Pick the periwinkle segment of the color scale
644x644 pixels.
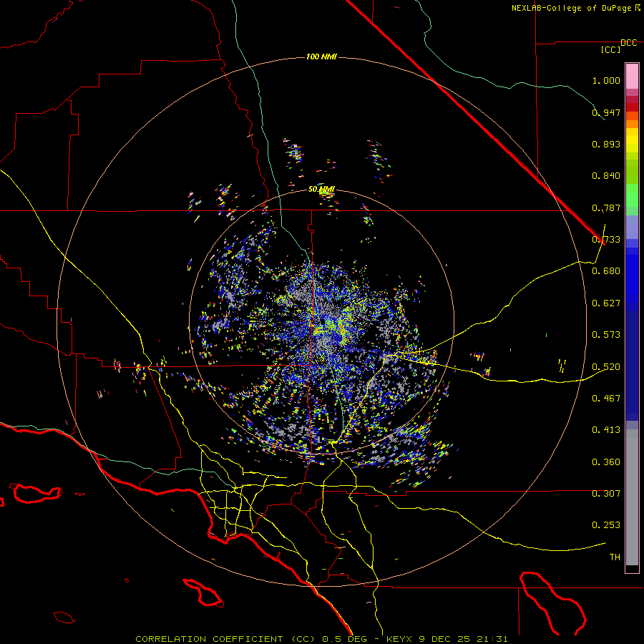632,227
